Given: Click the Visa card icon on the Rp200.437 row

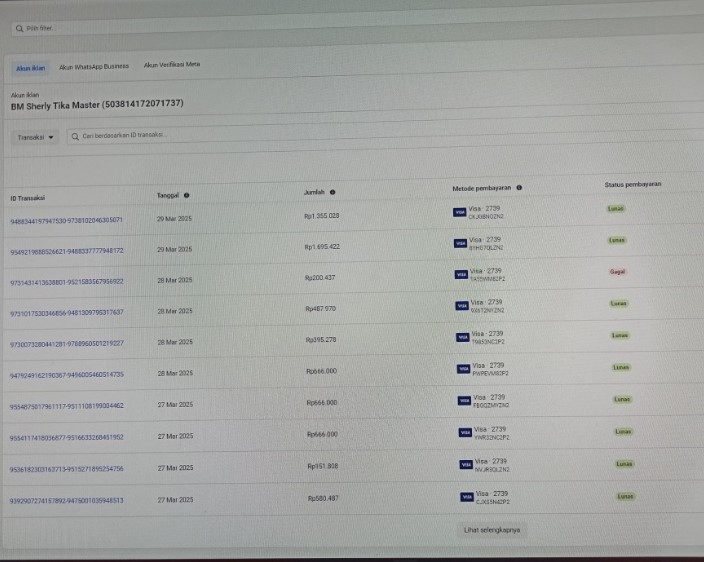Looking at the screenshot, I should (x=462, y=273).
